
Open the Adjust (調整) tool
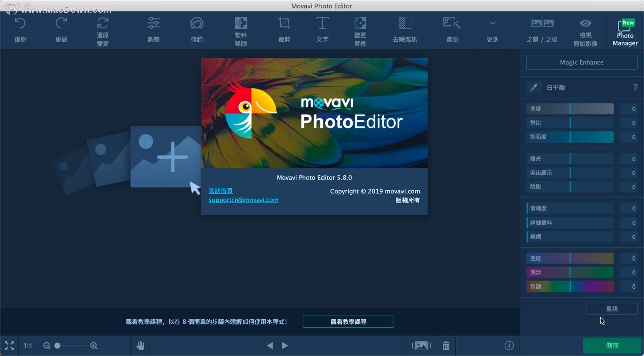(154, 30)
